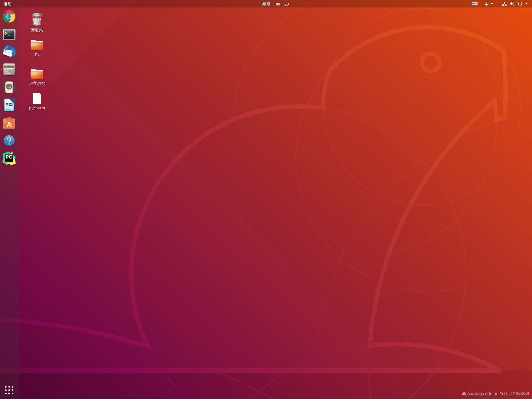This screenshot has height=399, width=532.
Task: Launch PyCharm from the dock
Action: [x=9, y=158]
